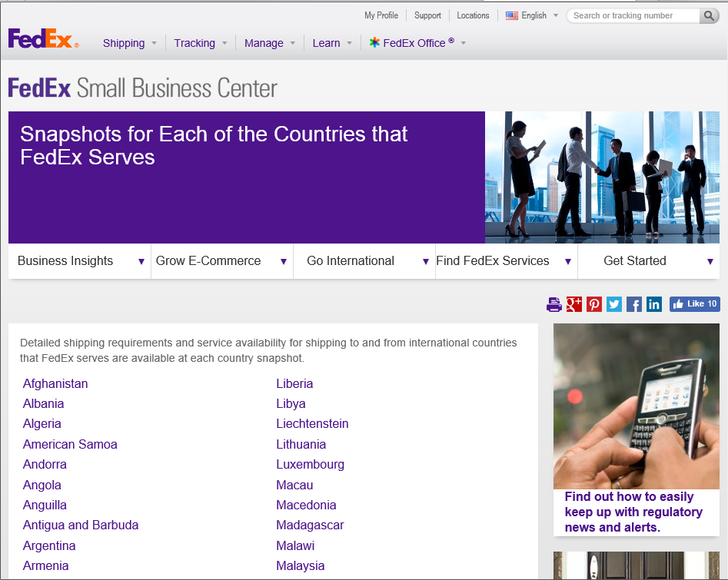Click the FedEx Office star icon
Image resolution: width=728 pixels, height=580 pixels.
[374, 43]
